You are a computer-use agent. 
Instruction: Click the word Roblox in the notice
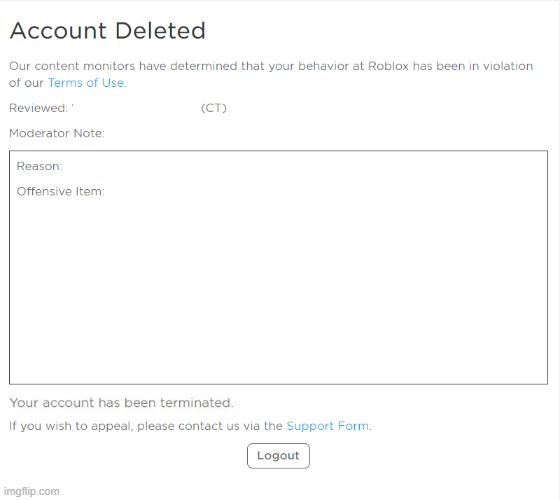click(388, 66)
